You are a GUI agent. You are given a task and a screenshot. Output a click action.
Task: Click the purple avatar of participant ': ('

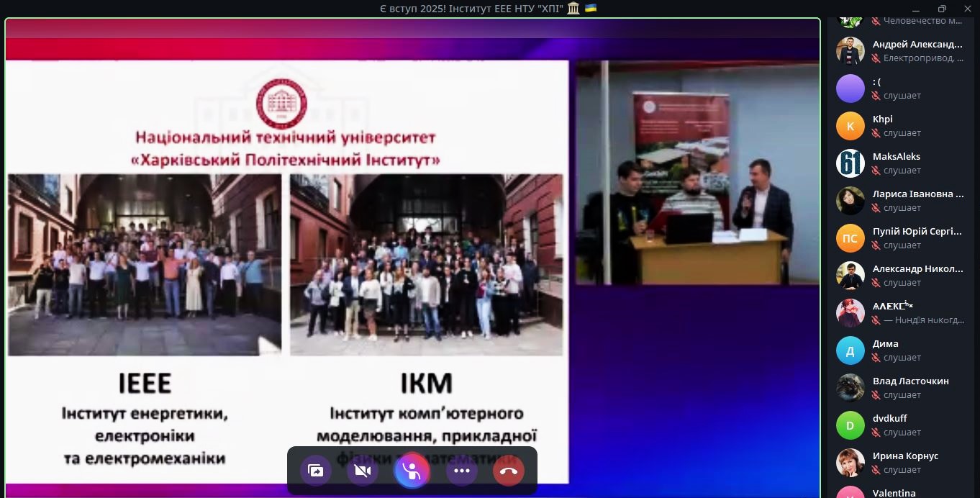pyautogui.click(x=850, y=89)
